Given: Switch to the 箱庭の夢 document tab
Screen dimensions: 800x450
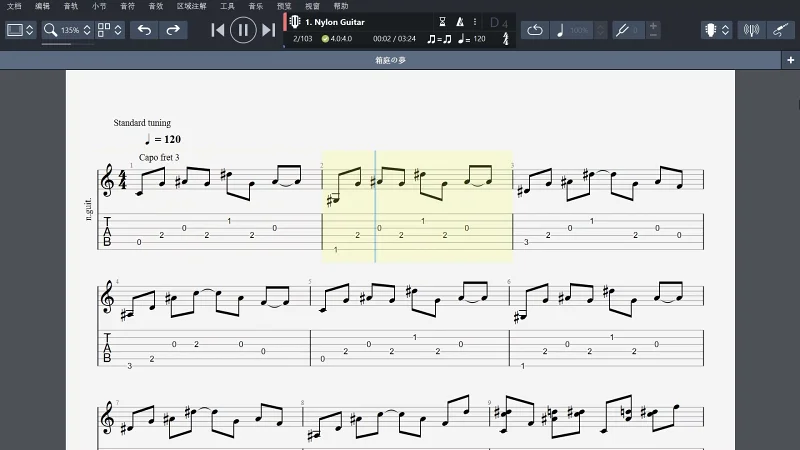Looking at the screenshot, I should [x=390, y=60].
